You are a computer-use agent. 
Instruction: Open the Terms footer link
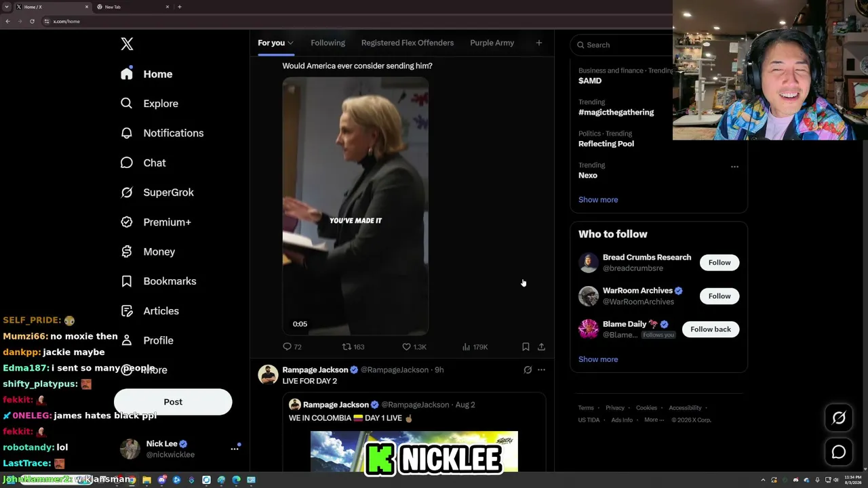click(x=586, y=408)
